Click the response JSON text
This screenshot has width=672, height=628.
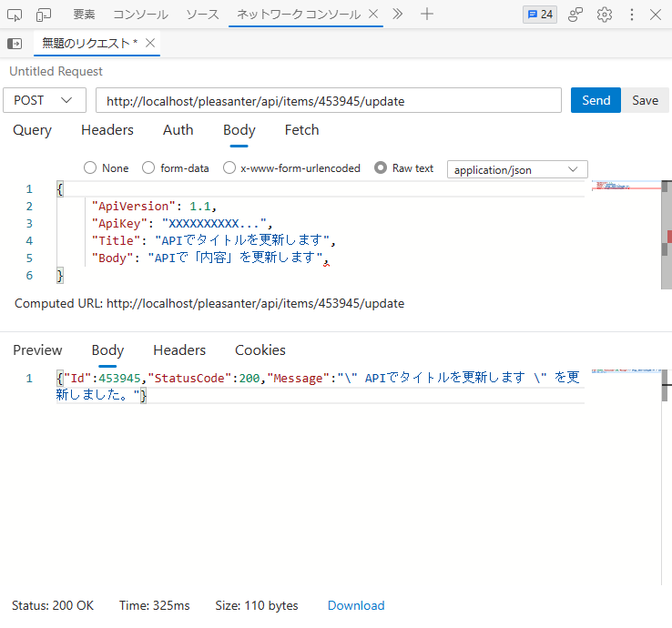point(318,386)
